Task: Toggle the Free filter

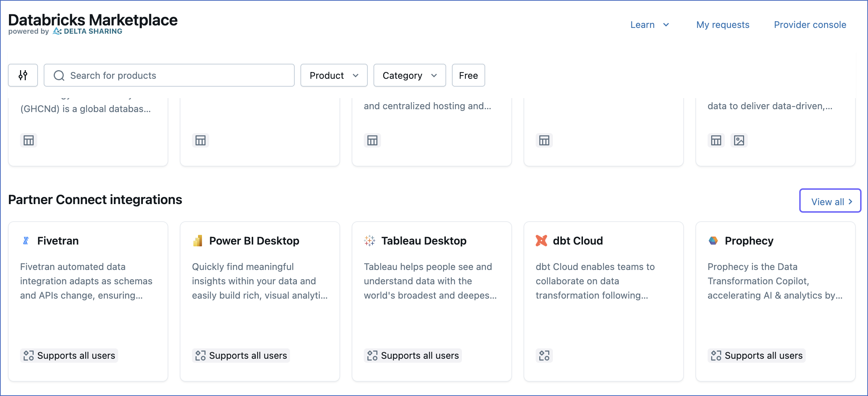Action: (x=468, y=75)
